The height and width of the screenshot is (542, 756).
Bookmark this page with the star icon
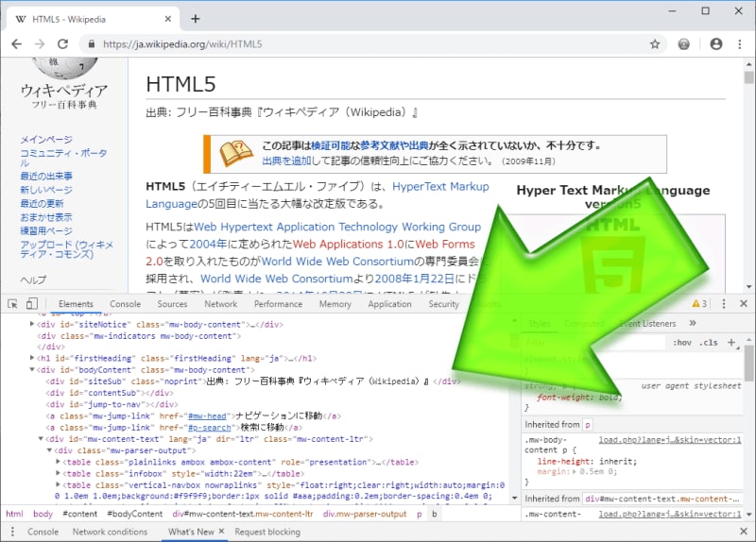pyautogui.click(x=655, y=44)
